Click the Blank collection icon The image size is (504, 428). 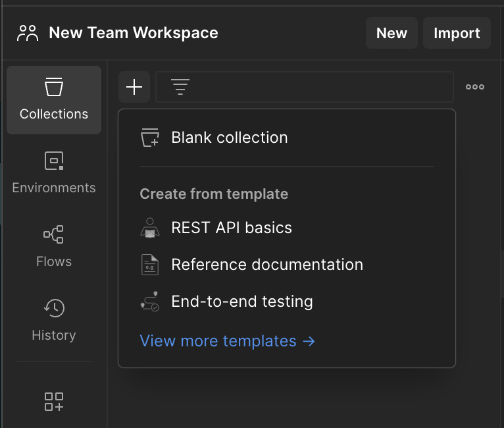[x=150, y=138]
